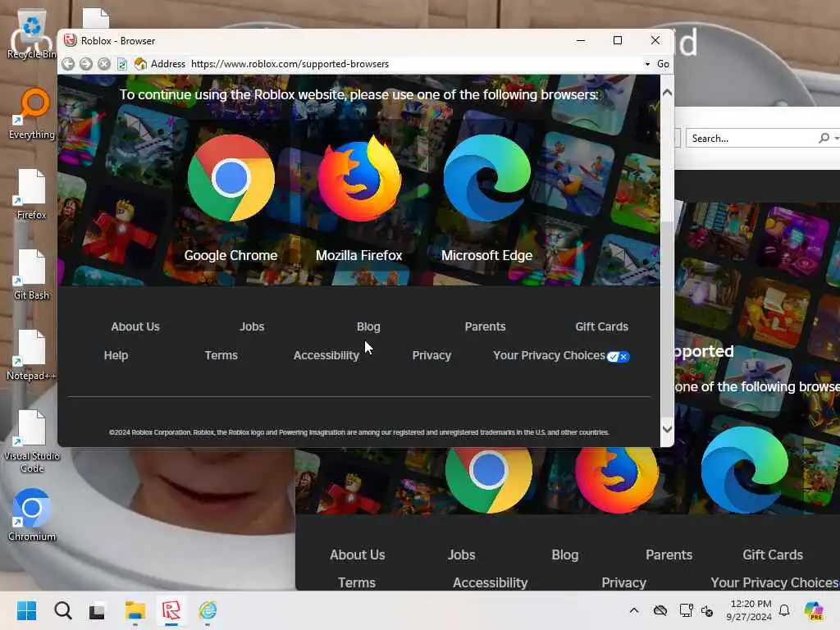The image size is (840, 630).
Task: Click the notification bell icon
Action: click(x=784, y=610)
